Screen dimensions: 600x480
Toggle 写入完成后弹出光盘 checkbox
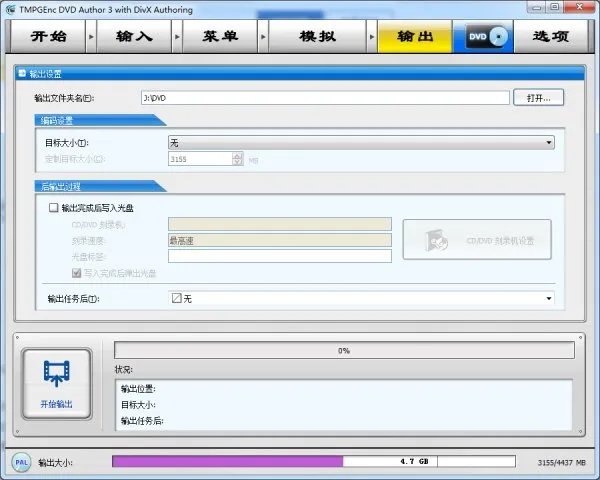76,272
